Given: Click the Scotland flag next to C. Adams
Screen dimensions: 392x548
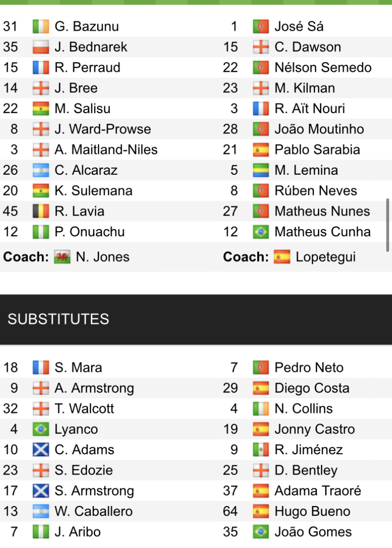Looking at the screenshot, I should (x=41, y=450).
